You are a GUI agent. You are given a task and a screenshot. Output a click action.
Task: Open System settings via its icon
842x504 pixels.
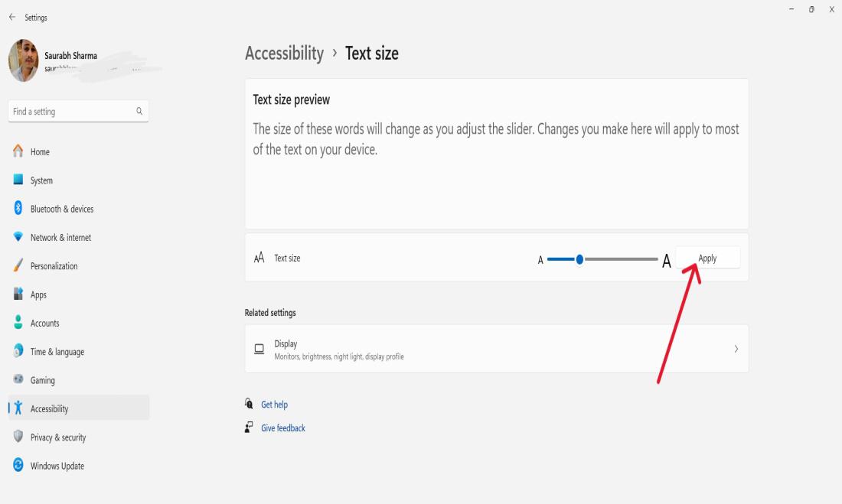[x=18, y=180]
